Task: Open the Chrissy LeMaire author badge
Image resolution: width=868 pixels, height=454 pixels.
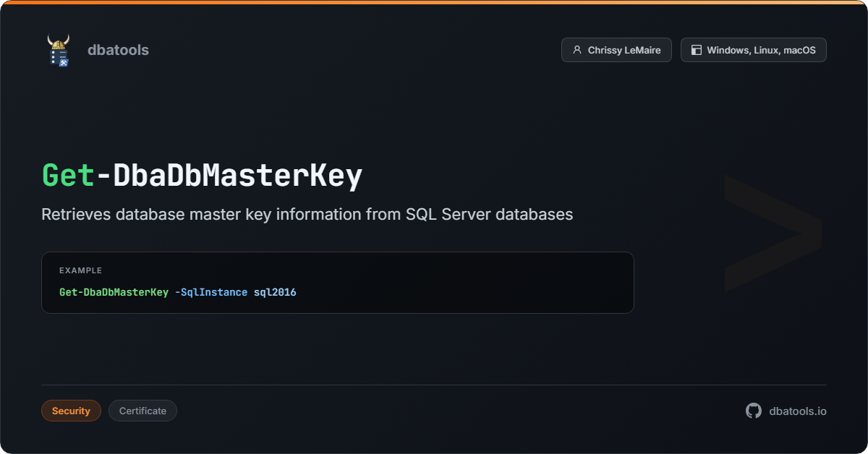Action: tap(616, 50)
